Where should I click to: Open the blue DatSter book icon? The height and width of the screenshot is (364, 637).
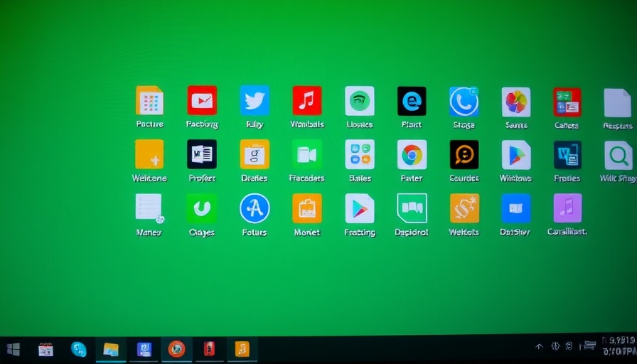[516, 208]
